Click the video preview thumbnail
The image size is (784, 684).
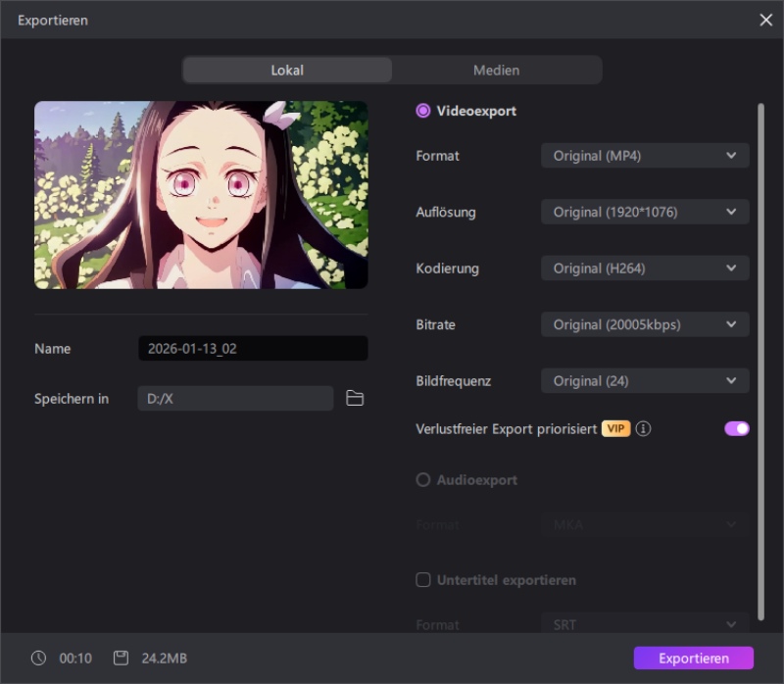click(201, 194)
